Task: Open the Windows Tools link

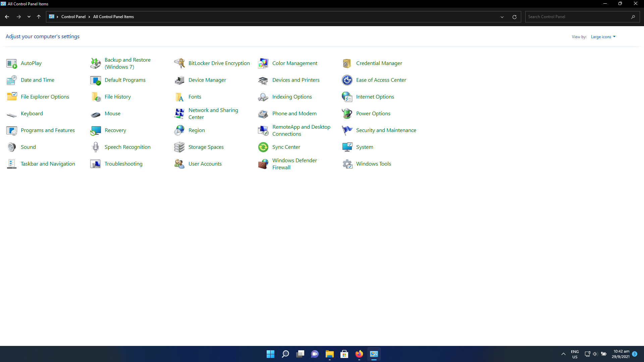Action: (374, 164)
